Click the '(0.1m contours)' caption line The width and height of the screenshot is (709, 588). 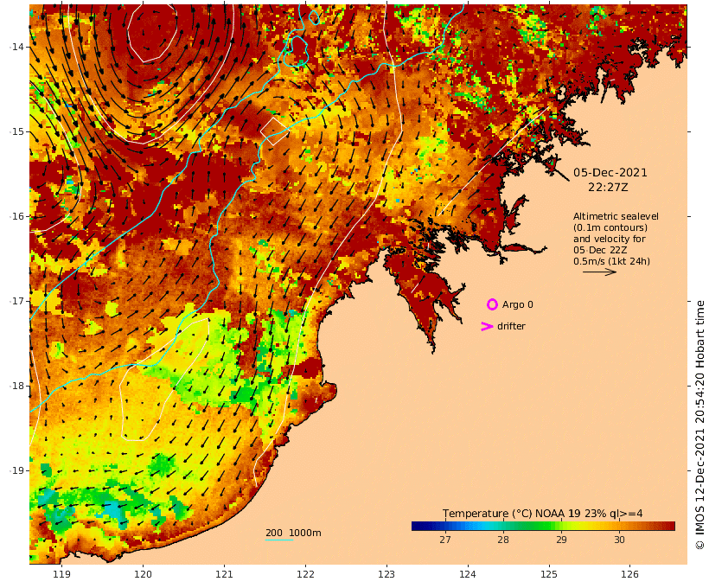(610, 227)
